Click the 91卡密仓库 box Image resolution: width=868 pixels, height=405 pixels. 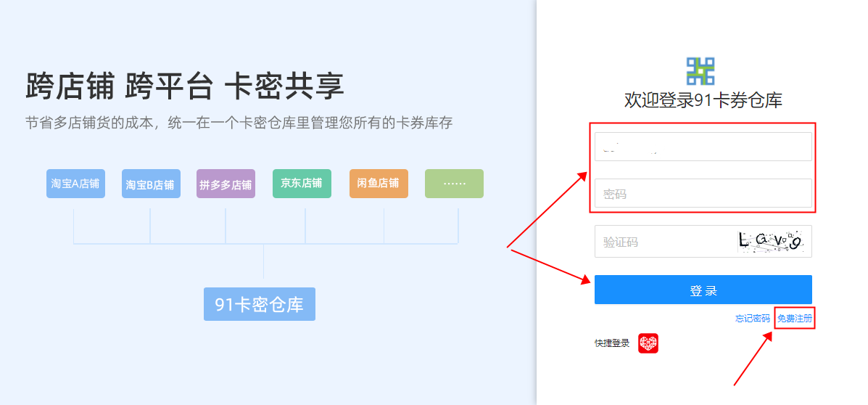point(260,304)
